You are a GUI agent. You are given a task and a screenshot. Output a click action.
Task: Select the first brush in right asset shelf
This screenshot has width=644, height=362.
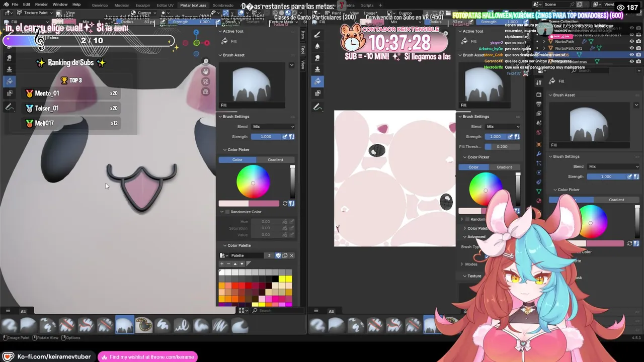317,325
